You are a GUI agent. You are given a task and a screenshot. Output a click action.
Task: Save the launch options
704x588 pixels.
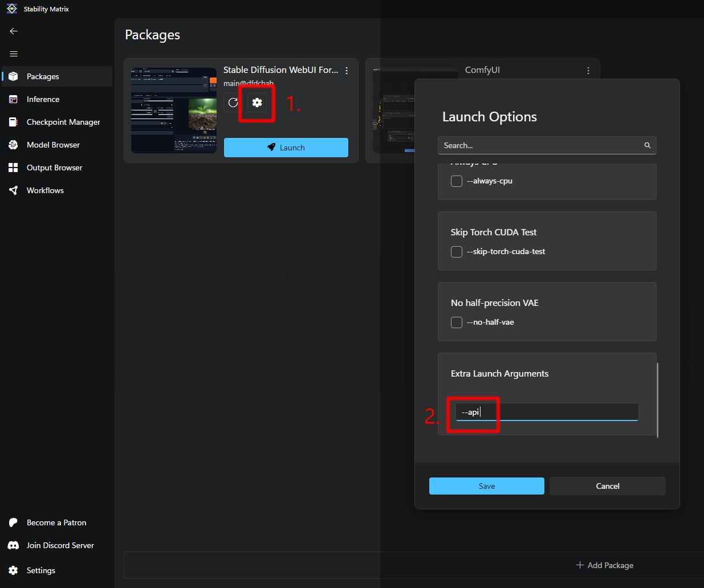[486, 486]
